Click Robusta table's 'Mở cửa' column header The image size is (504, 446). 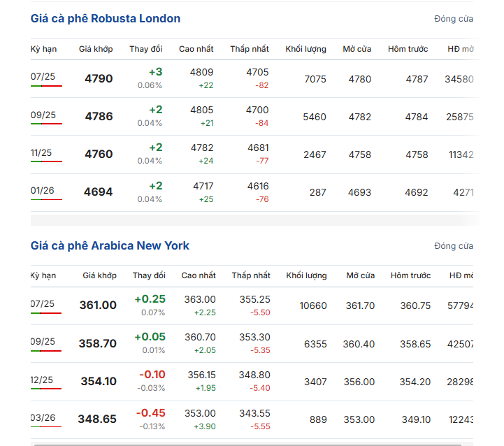tap(357, 49)
